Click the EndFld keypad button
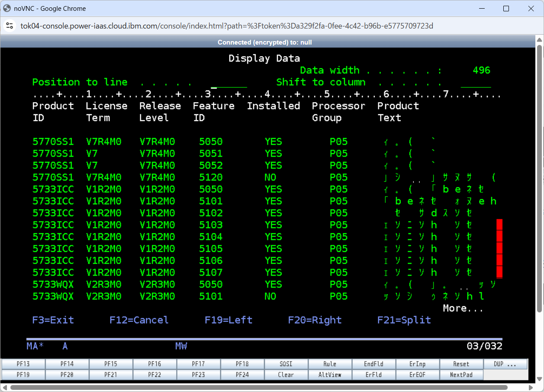The height and width of the screenshot is (392, 544). click(x=373, y=364)
